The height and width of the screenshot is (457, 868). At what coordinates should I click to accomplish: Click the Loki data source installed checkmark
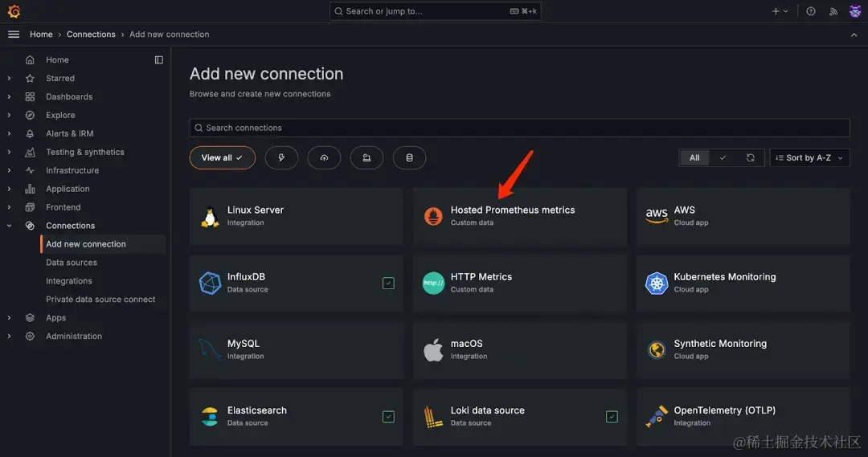(x=612, y=417)
